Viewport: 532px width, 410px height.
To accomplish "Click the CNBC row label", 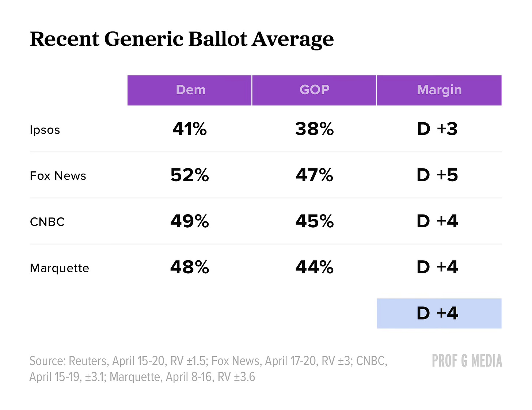I will click(x=47, y=222).
